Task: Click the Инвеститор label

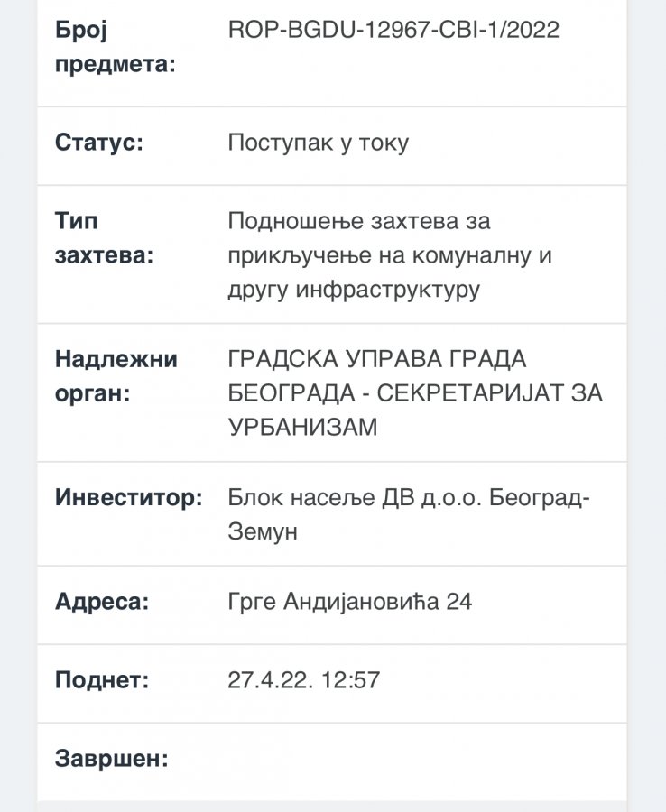Action: pos(129,497)
